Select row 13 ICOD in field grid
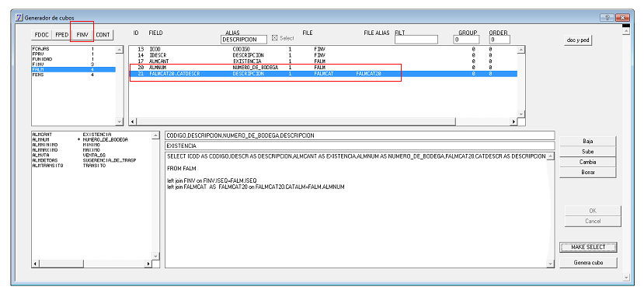This screenshot has height=294, width=644. [323, 49]
